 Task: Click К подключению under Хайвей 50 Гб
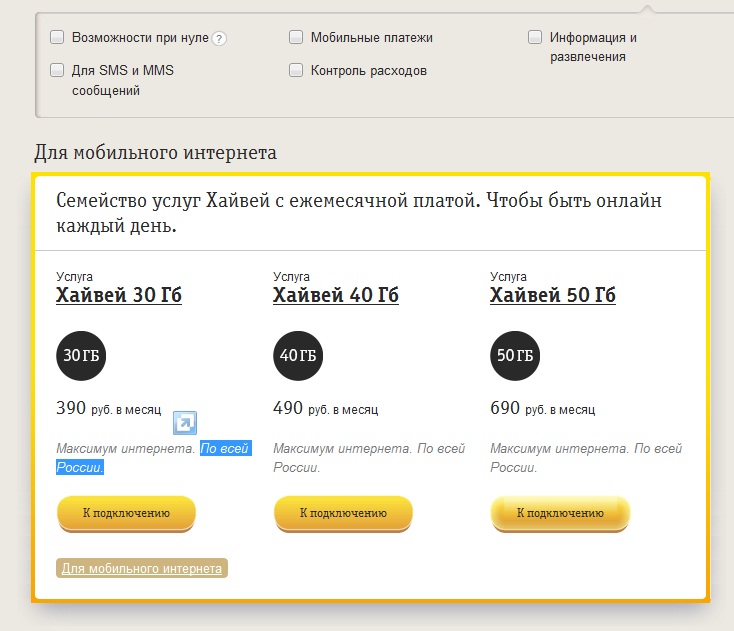coord(560,514)
